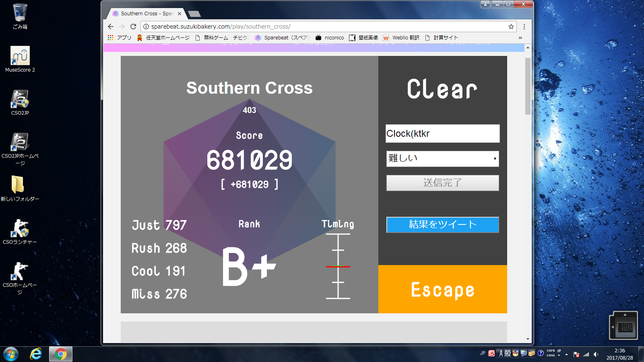Launch Internet Explorer from the taskbar
The height and width of the screenshot is (362, 644).
pyautogui.click(x=36, y=354)
